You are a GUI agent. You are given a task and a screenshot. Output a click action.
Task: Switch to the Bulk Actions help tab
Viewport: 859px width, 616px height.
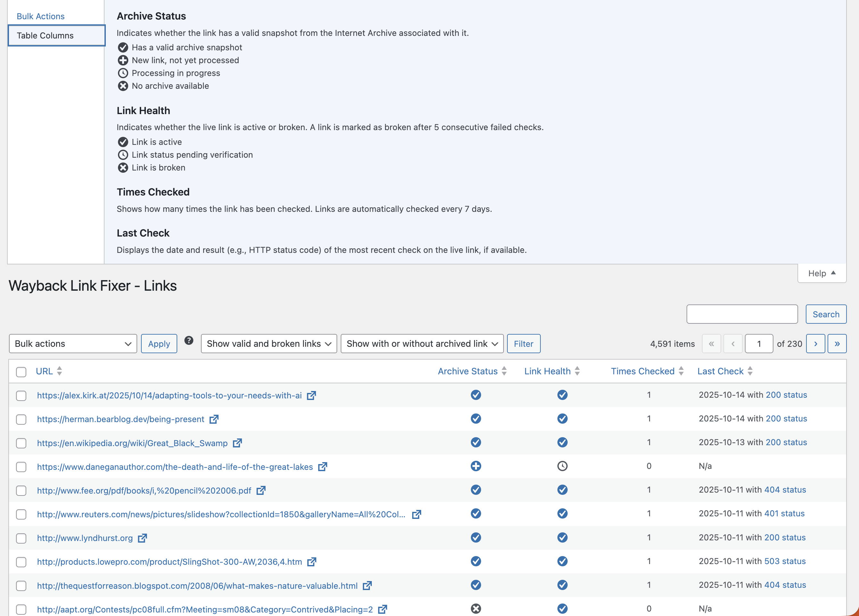point(40,16)
